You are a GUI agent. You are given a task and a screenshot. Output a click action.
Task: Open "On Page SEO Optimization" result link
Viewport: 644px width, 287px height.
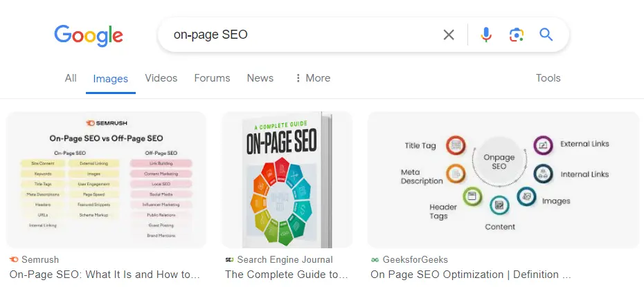(471, 275)
